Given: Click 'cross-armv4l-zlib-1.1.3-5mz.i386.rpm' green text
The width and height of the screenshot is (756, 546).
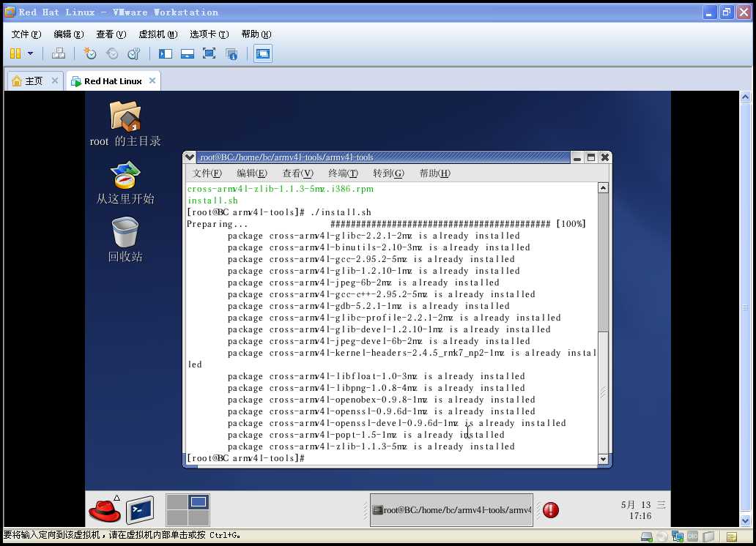Looking at the screenshot, I should [280, 189].
